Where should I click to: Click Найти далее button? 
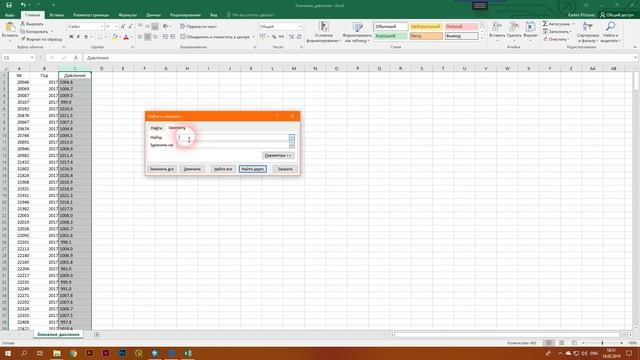(x=253, y=169)
